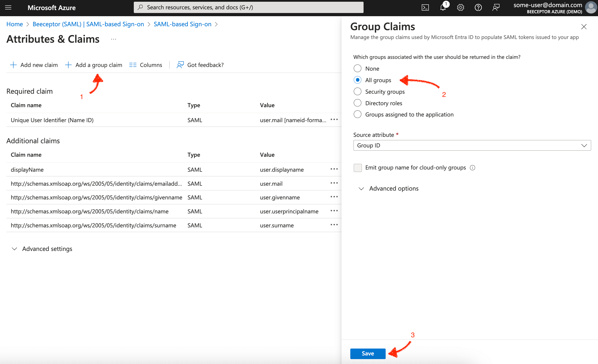Open the portal settings gear
598x364 pixels.
[x=461, y=7]
